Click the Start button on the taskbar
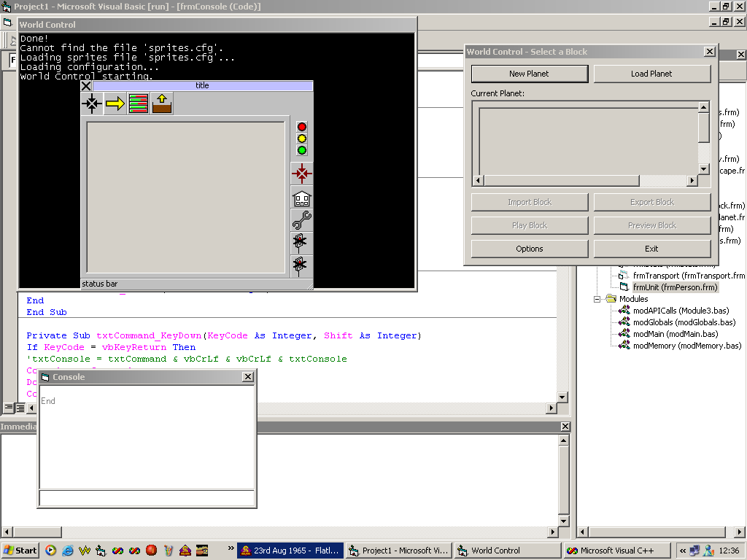The image size is (747, 560). 20,551
